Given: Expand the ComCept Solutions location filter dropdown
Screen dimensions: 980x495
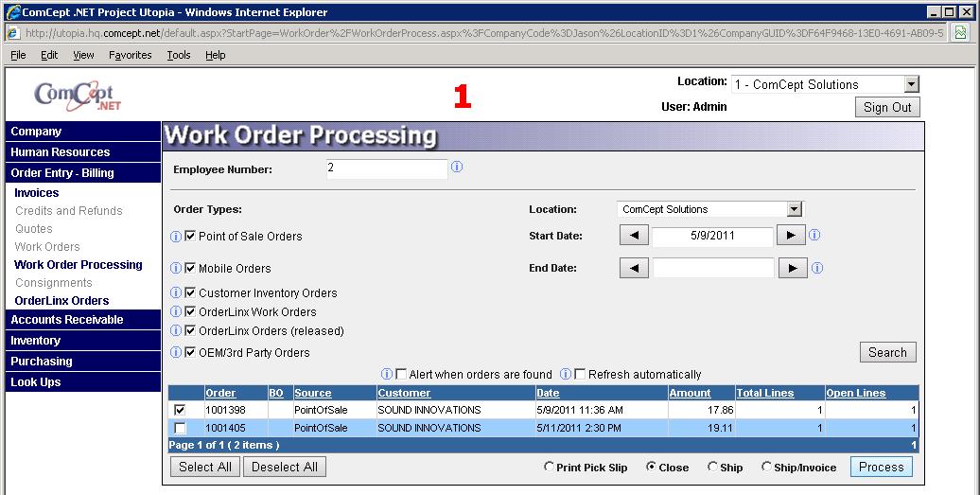Looking at the screenshot, I should [795, 209].
